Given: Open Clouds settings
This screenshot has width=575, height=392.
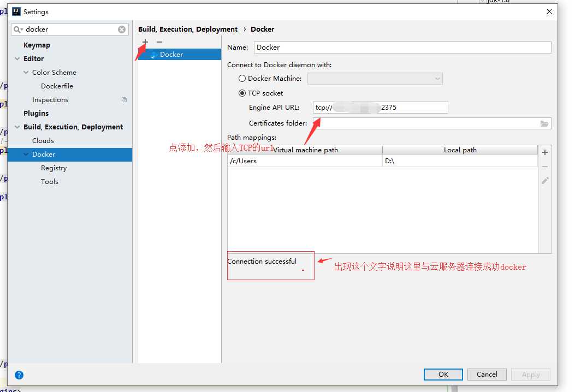Looking at the screenshot, I should [x=43, y=141].
